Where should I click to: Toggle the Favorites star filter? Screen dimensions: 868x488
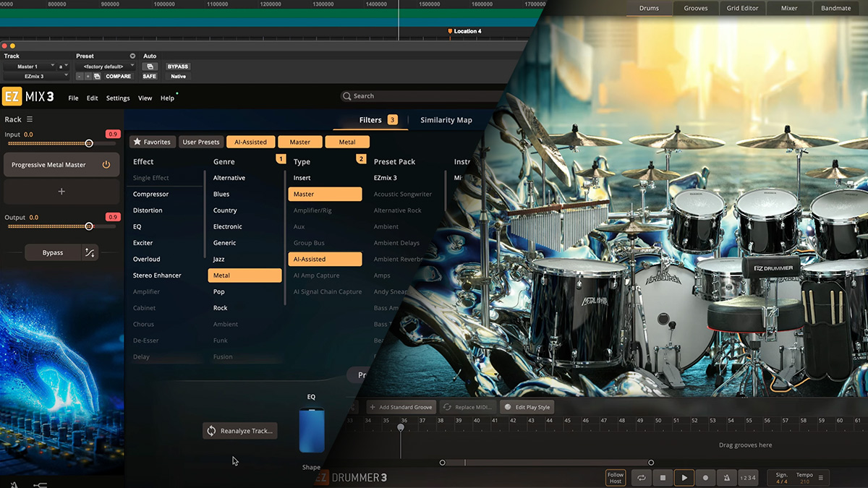click(152, 142)
